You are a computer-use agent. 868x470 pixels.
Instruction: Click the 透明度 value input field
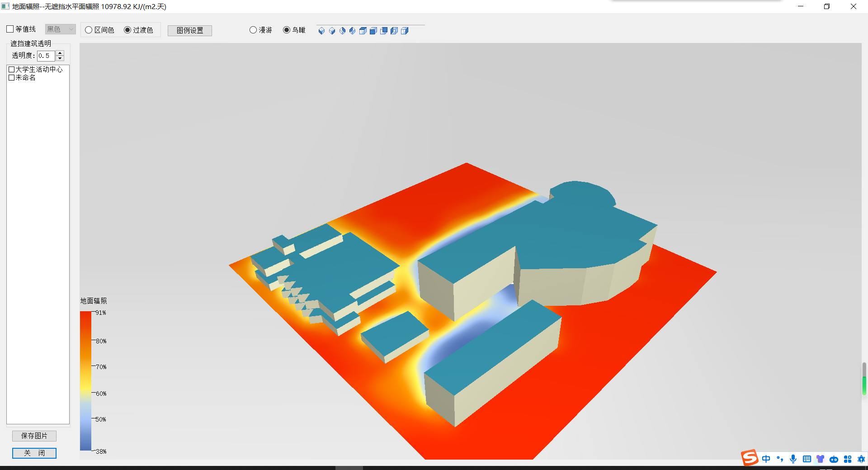pyautogui.click(x=46, y=56)
